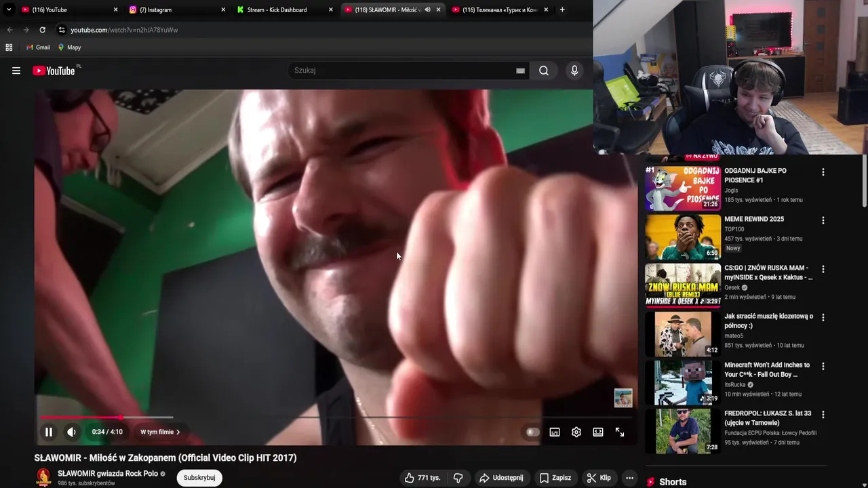
Task: Mute the video volume speaker icon
Action: pos(71,432)
